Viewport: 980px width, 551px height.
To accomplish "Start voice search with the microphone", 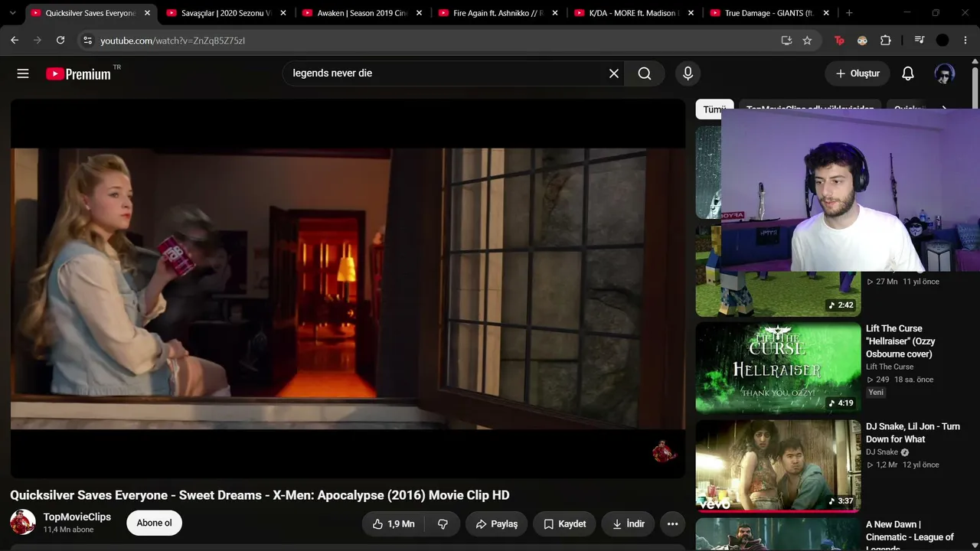I will coord(688,73).
